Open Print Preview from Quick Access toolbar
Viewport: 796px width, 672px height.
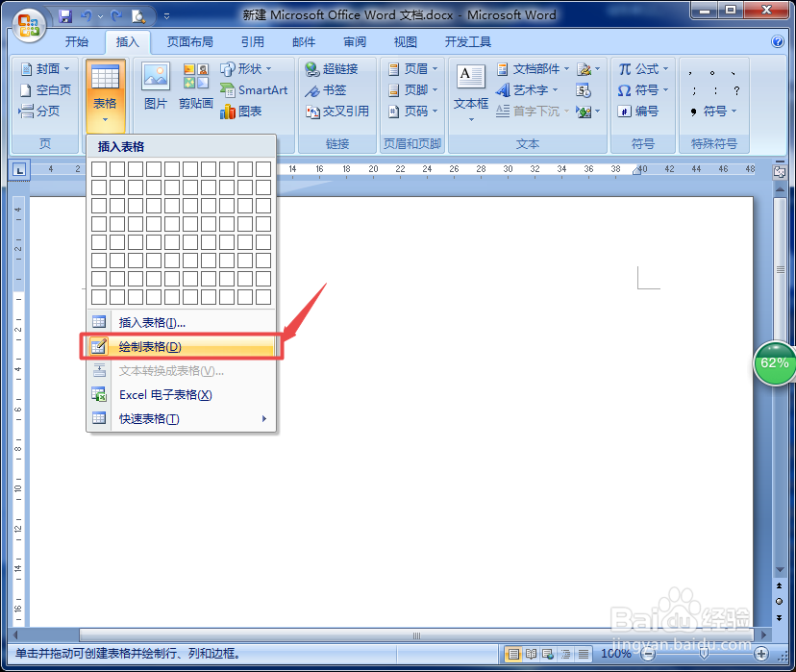(x=138, y=16)
